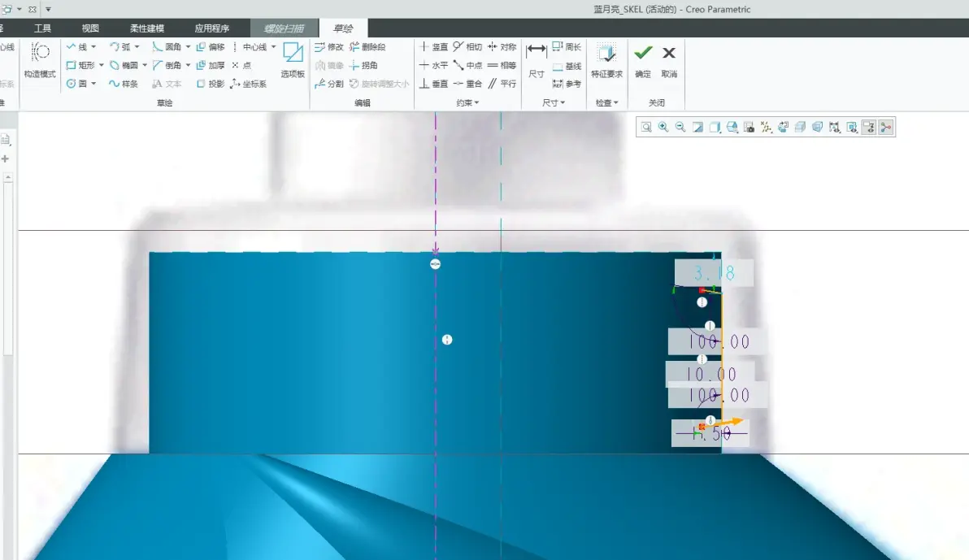Image resolution: width=969 pixels, height=560 pixels.
Task: Open the 柔性建模 ribbon tab
Action: coord(147,28)
